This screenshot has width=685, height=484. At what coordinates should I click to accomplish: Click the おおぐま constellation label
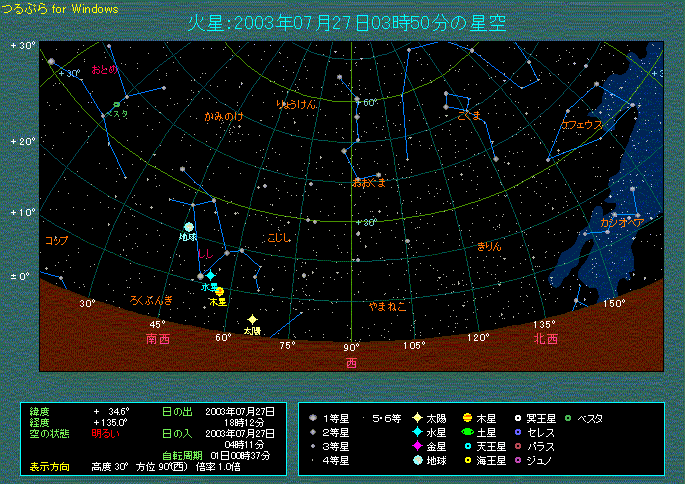coord(368,182)
